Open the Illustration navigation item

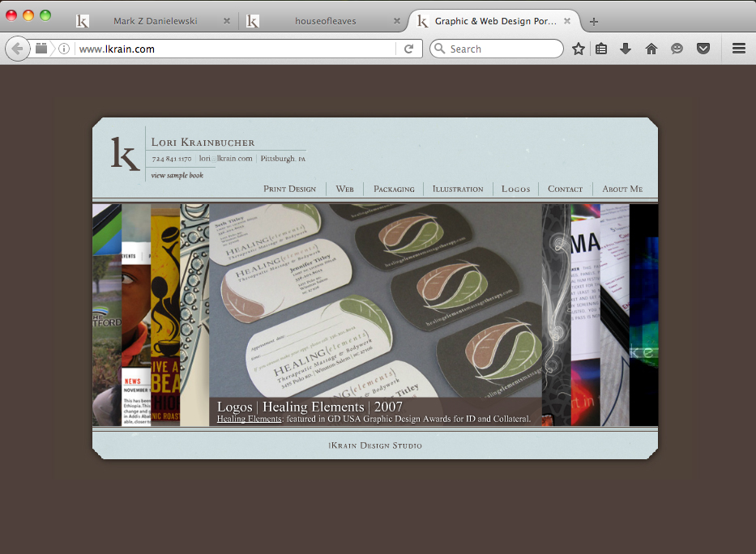click(x=458, y=189)
